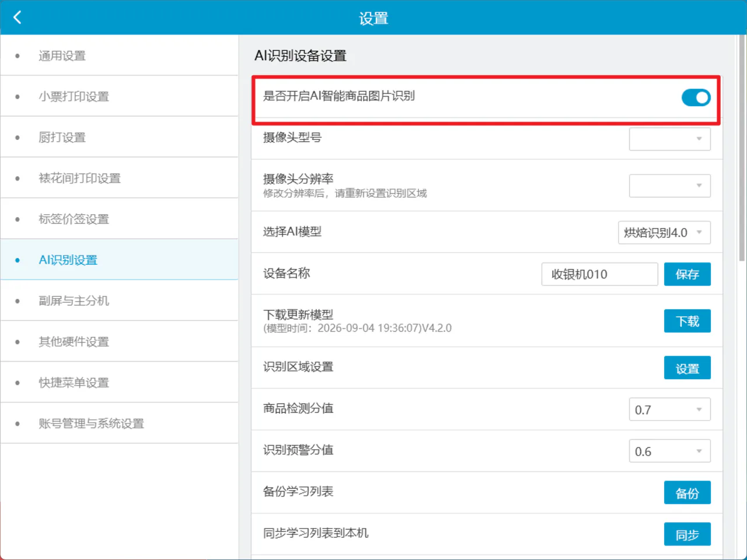Click the hint 修改分辨率后，请重新设置识别区域
This screenshot has height=560, width=747.
pyautogui.click(x=345, y=193)
